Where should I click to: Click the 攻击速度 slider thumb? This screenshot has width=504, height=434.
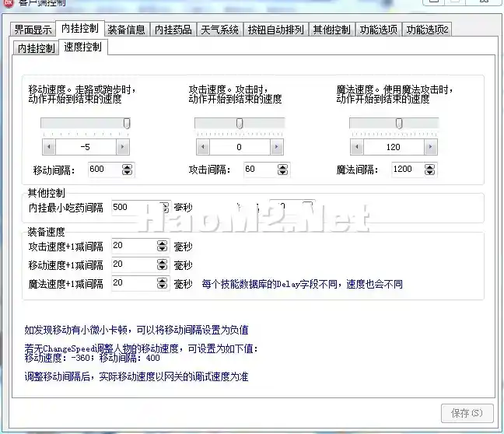[240, 123]
